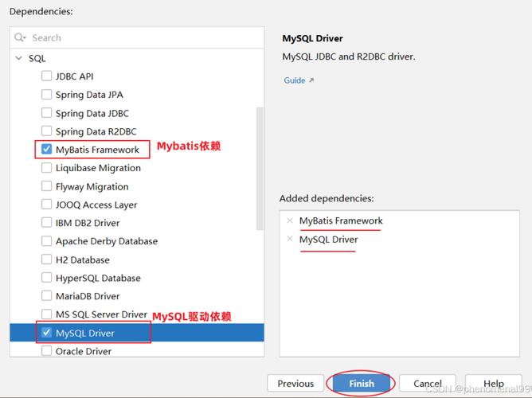The width and height of the screenshot is (532, 398).
Task: Open Help for this dialog
Action: (x=493, y=383)
